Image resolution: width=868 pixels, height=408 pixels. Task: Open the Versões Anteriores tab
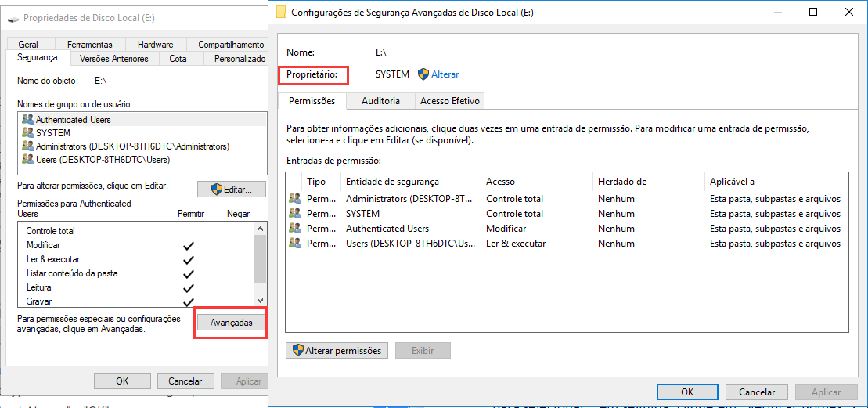tap(113, 59)
